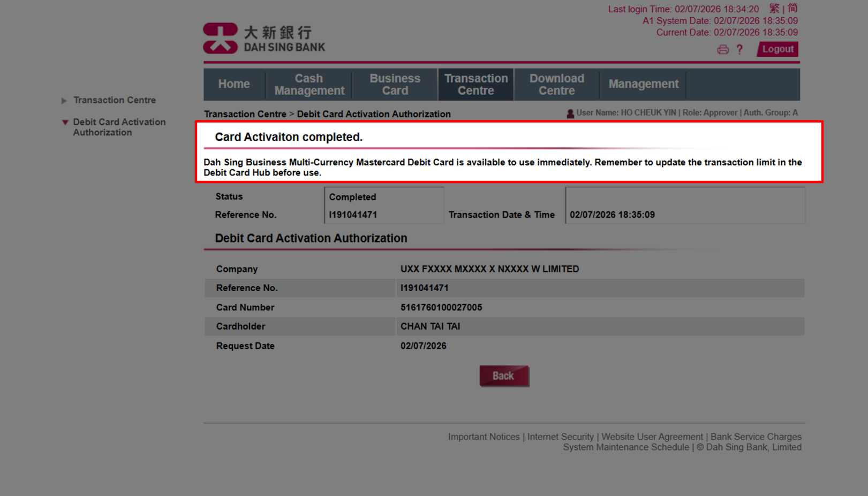The width and height of the screenshot is (868, 496).
Task: Select the Business Card tab
Action: [395, 84]
